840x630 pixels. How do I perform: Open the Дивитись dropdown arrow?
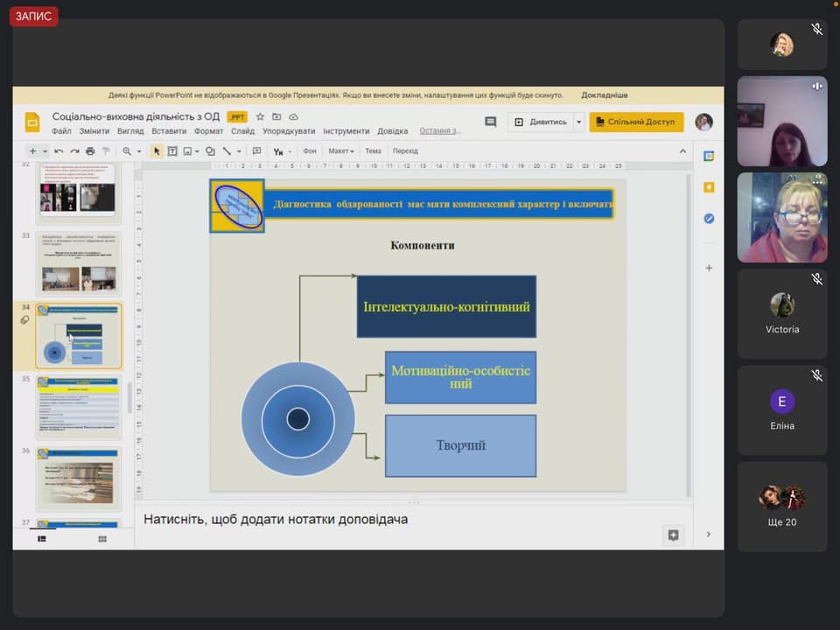click(578, 122)
